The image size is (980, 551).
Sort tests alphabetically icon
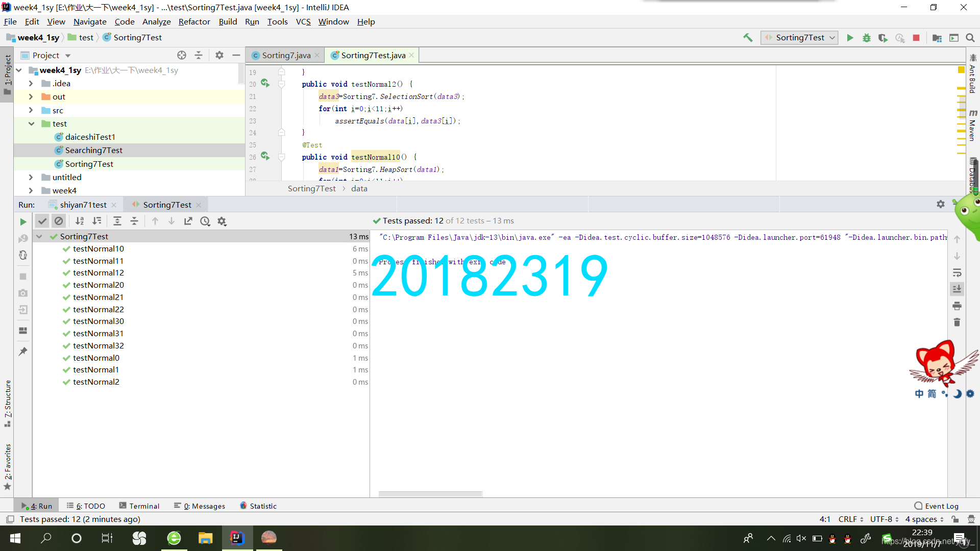(80, 221)
